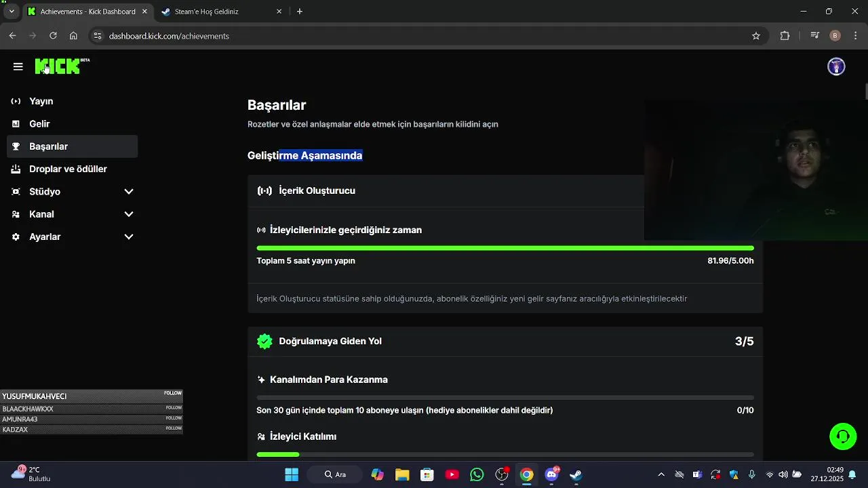Click the Droplar ve ödüller gift icon

tap(16, 169)
